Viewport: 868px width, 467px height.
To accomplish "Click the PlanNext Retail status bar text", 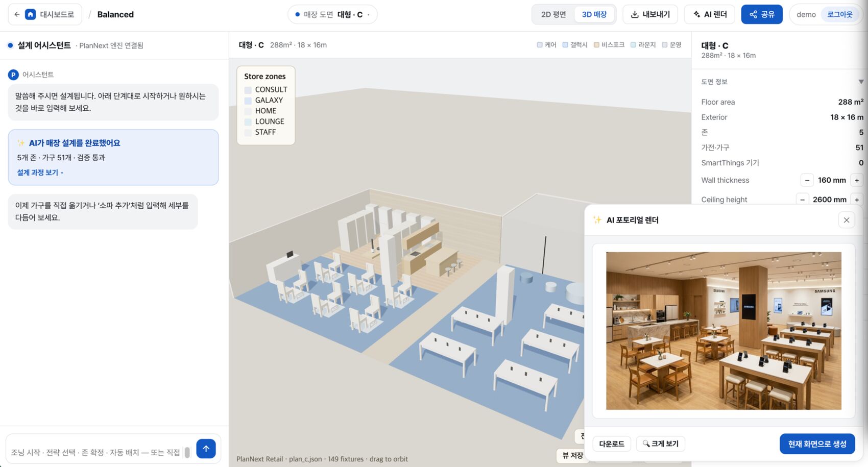I will [x=322, y=459].
